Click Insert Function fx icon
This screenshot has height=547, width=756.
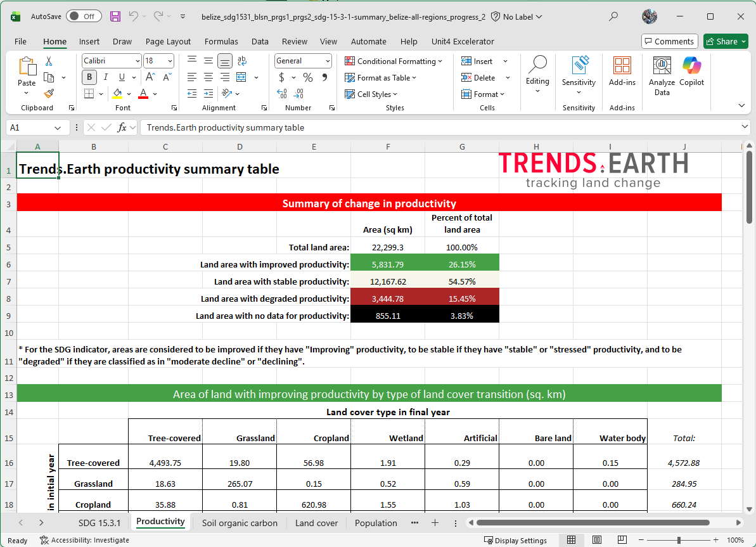click(x=122, y=127)
